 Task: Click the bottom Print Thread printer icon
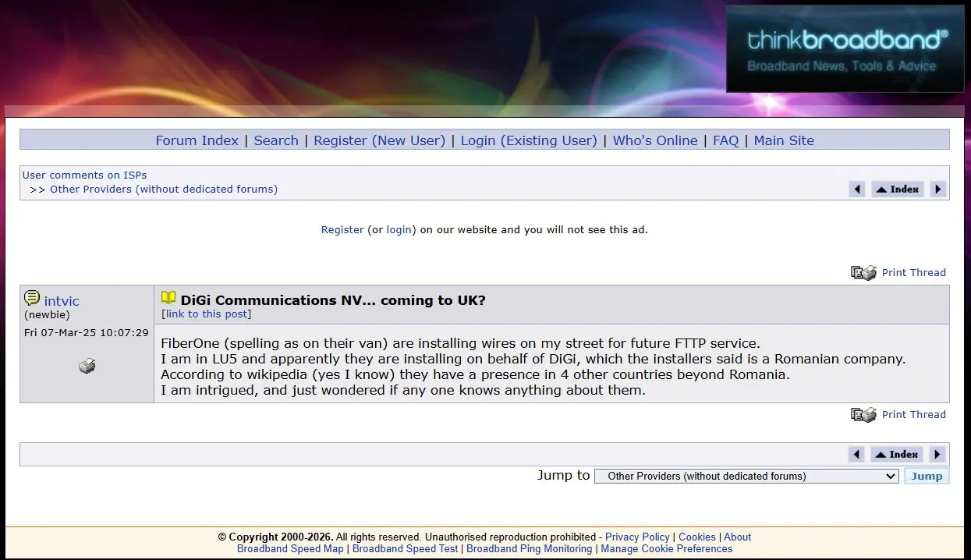coord(863,415)
